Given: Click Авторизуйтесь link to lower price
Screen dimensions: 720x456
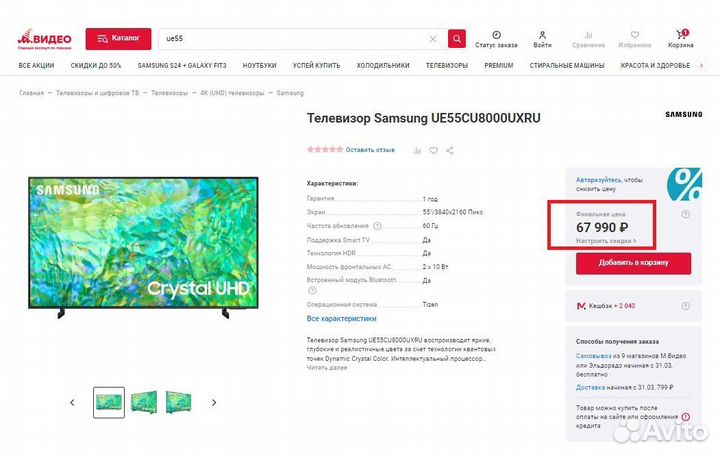Looking at the screenshot, I should click(x=599, y=180).
